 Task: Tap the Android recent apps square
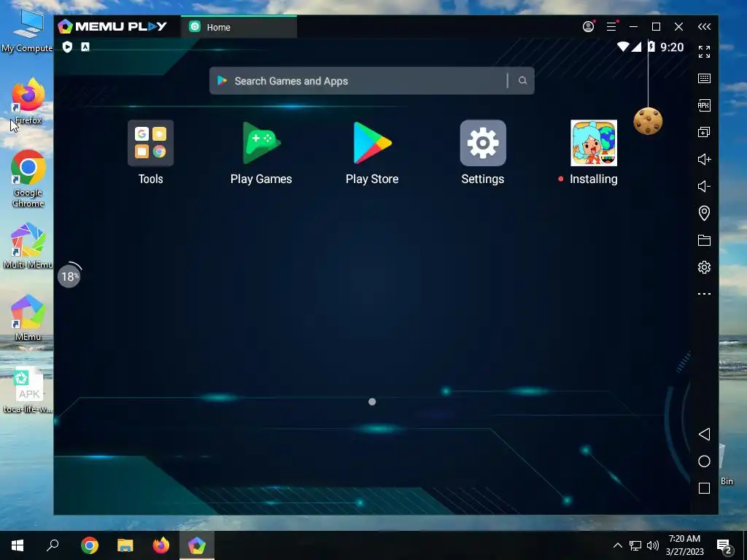pos(704,488)
